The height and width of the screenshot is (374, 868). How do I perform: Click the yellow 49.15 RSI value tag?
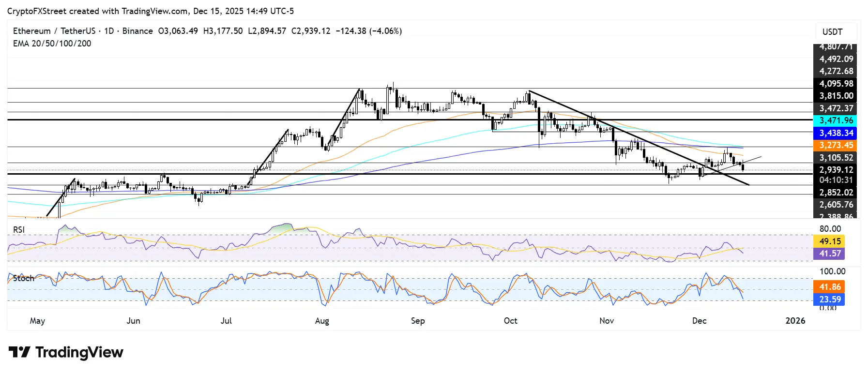click(830, 241)
